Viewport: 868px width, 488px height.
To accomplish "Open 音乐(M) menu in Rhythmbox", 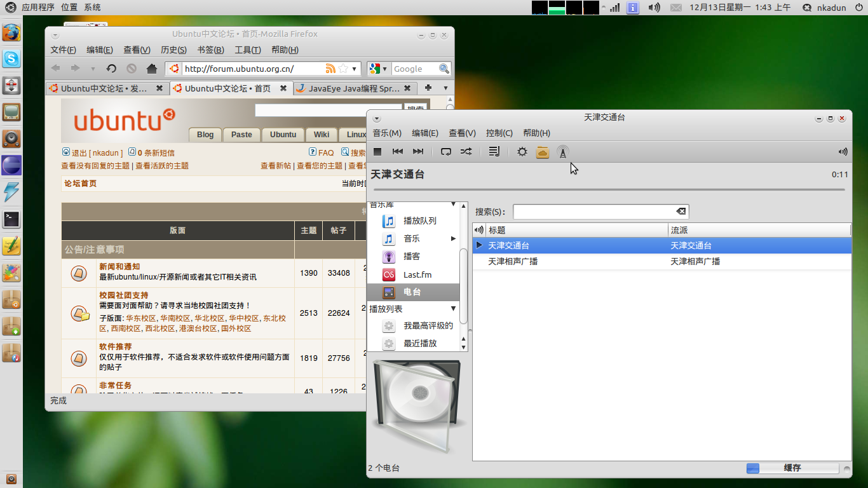I will [387, 133].
